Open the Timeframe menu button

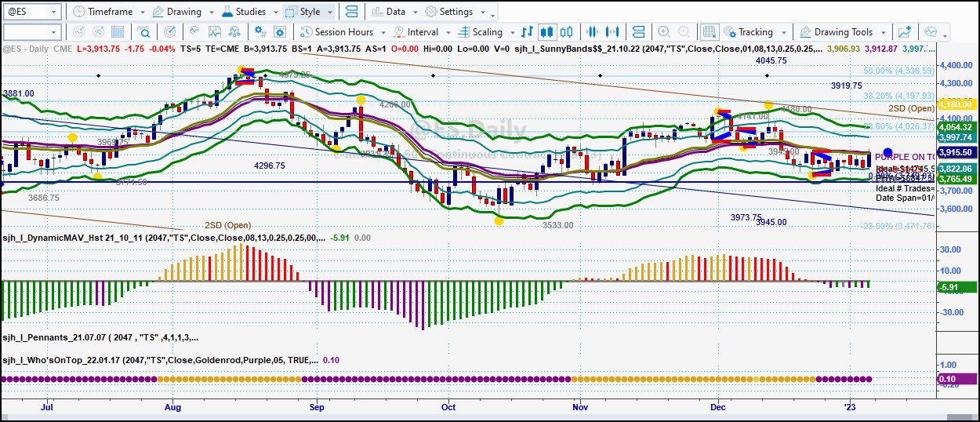[x=102, y=12]
